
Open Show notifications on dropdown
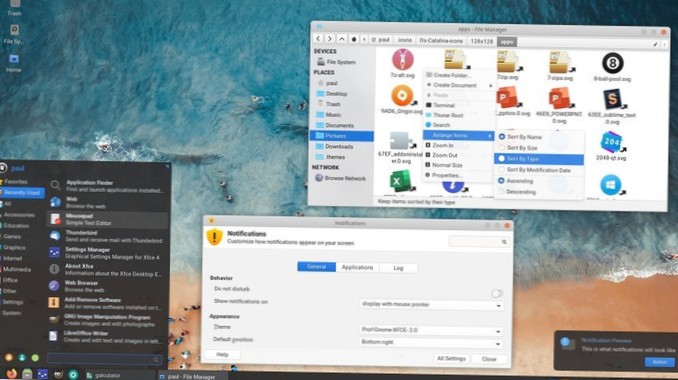point(432,305)
